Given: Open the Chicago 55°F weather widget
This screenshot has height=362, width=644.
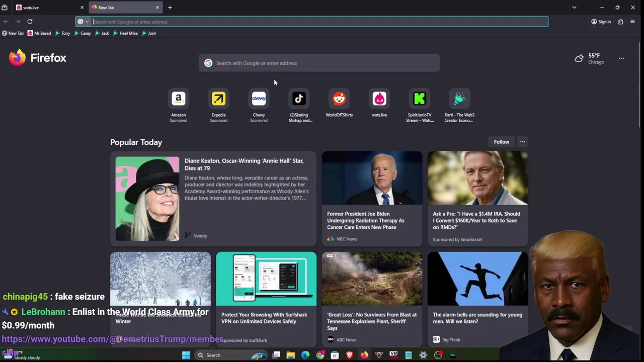Looking at the screenshot, I should 589,58.
